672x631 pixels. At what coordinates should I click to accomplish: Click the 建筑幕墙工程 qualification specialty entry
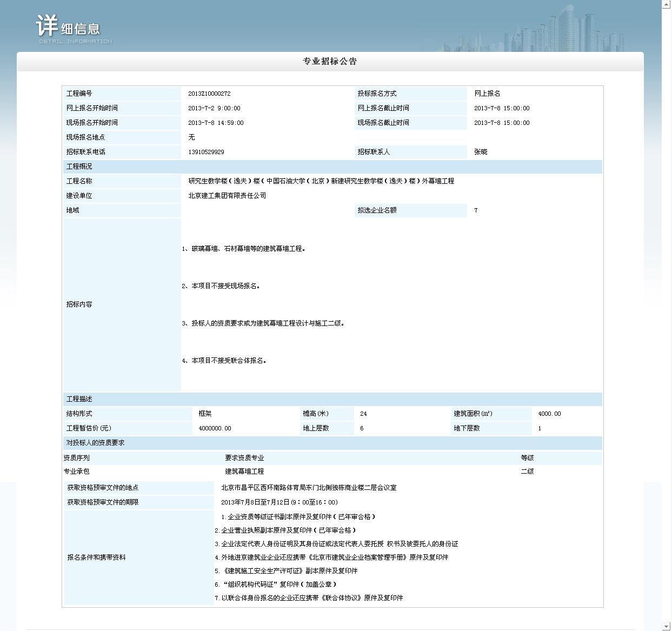[244, 471]
